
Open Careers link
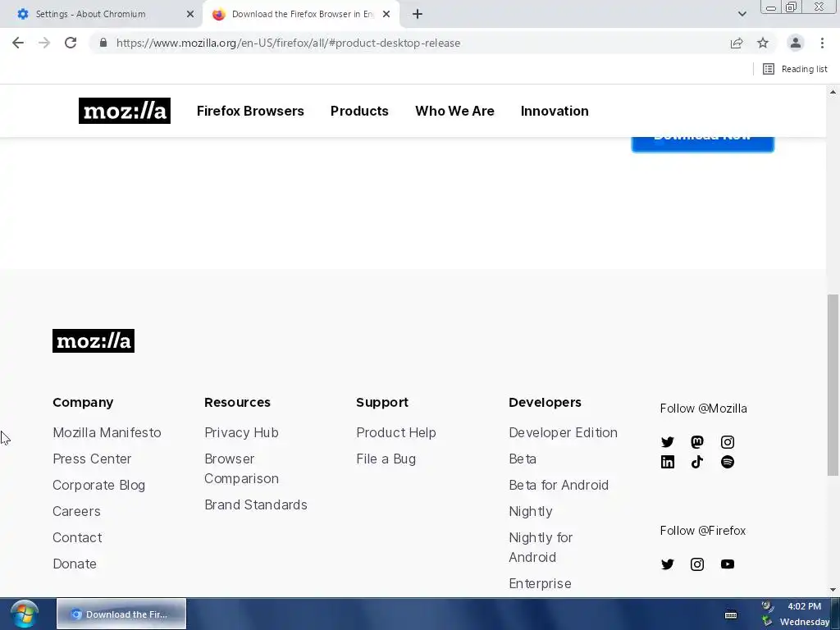click(x=76, y=511)
